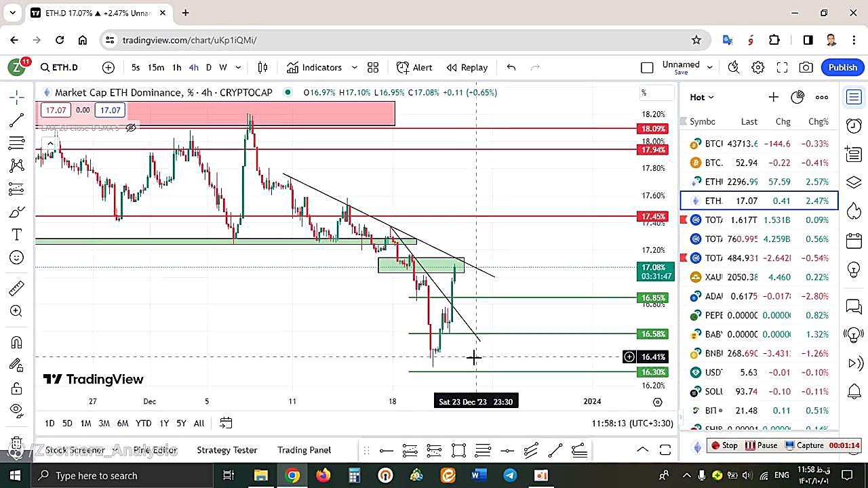Screen dimensions: 868x488
Task: Add a symbol to the watchlist
Action: tap(773, 97)
